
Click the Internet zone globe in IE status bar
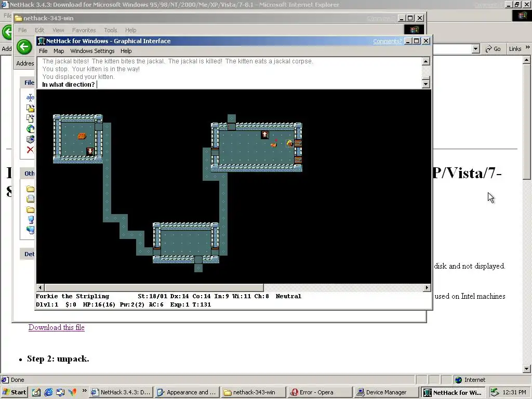(x=458, y=380)
